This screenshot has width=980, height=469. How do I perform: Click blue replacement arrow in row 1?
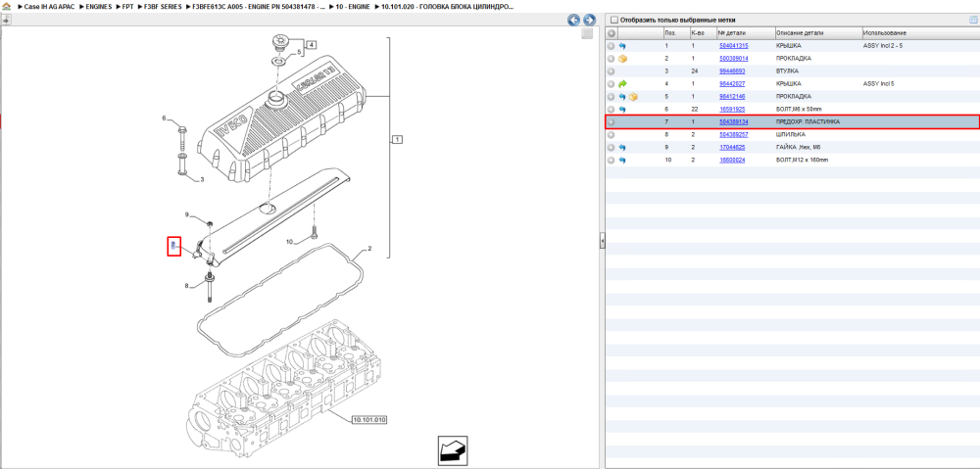[x=622, y=46]
